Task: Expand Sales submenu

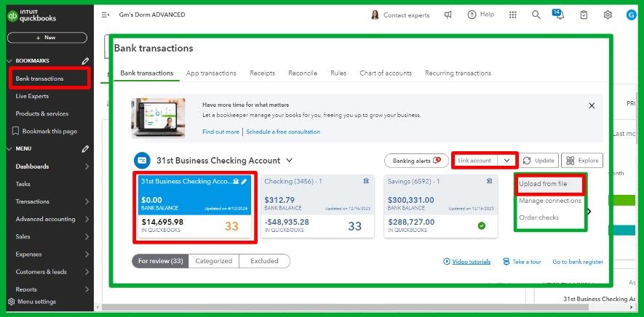Action: click(x=87, y=236)
